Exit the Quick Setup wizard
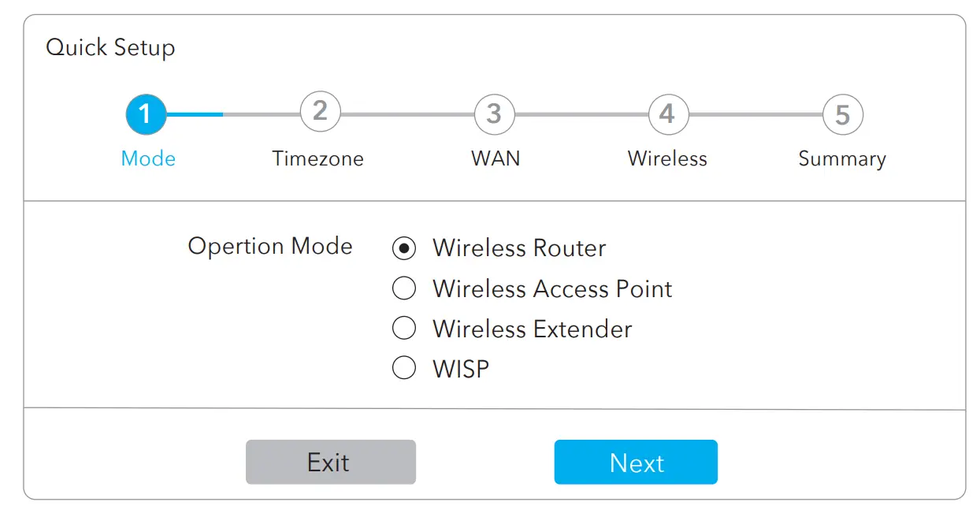 point(331,463)
